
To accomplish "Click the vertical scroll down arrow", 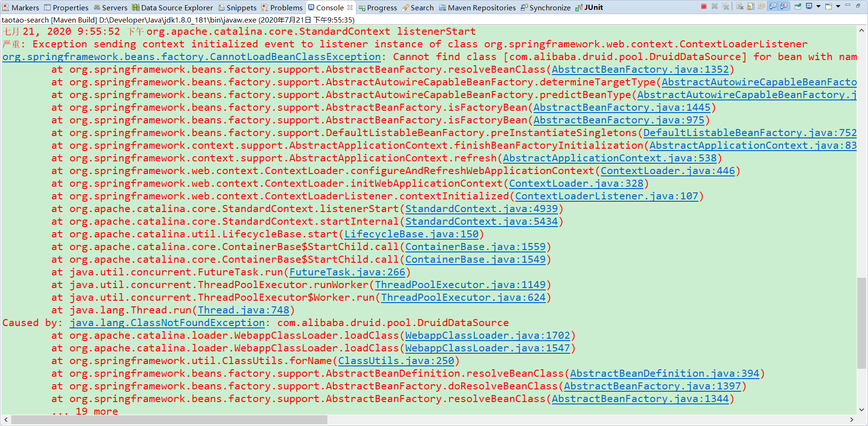I will click(x=861, y=410).
